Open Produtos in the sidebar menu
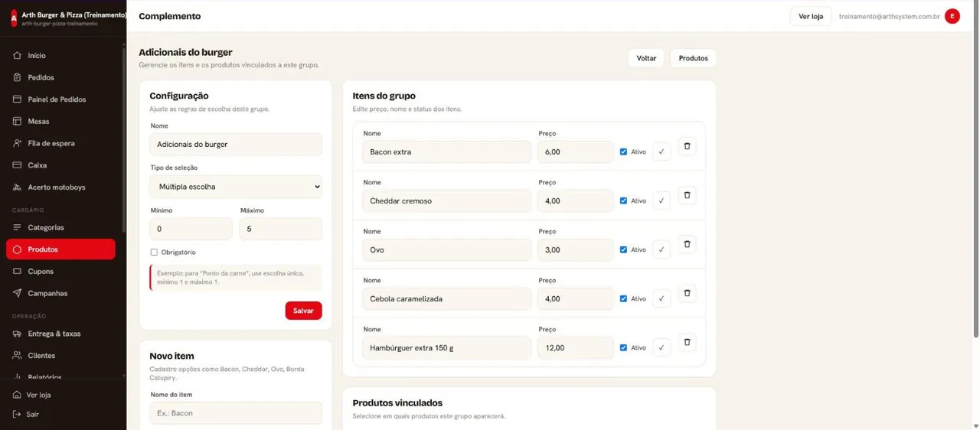 tap(60, 249)
